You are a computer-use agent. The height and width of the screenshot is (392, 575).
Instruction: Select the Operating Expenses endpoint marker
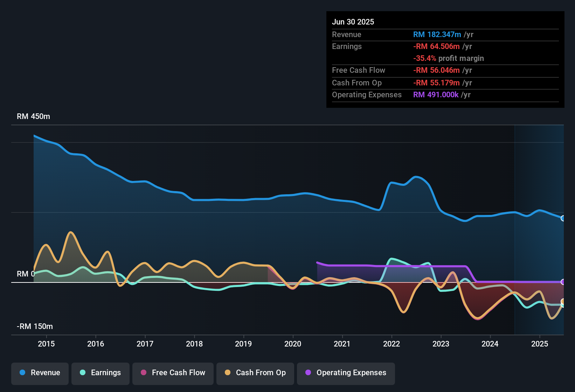(x=563, y=282)
